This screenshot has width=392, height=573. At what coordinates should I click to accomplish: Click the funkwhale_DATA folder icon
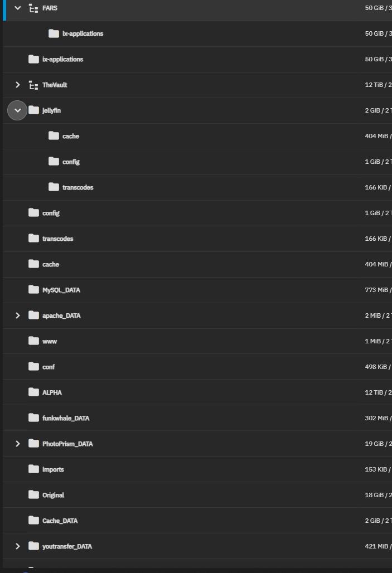pyautogui.click(x=33, y=417)
